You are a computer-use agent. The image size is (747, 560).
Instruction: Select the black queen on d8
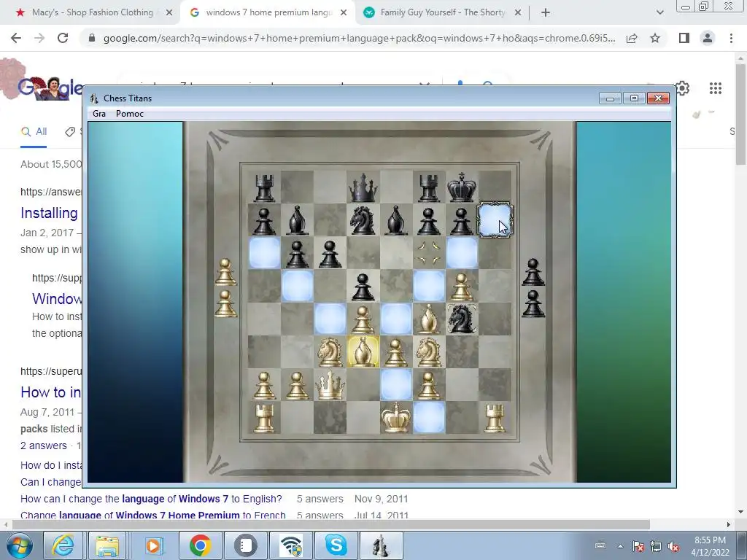pyautogui.click(x=363, y=187)
